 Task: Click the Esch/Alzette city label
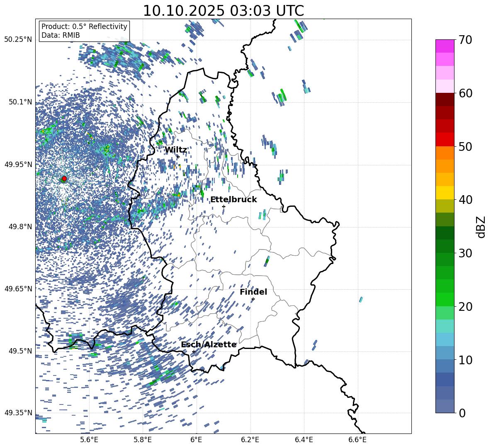pos(209,344)
